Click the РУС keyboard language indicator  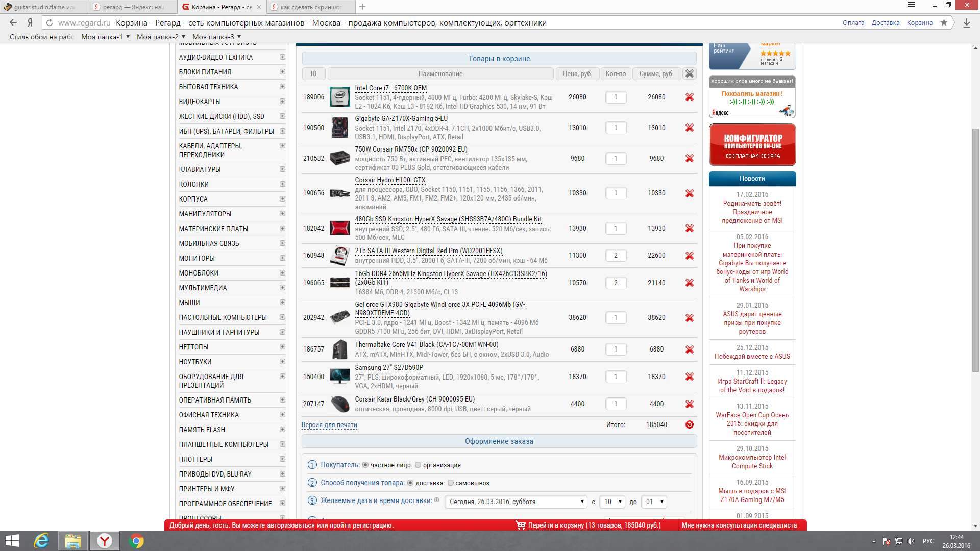tap(928, 541)
